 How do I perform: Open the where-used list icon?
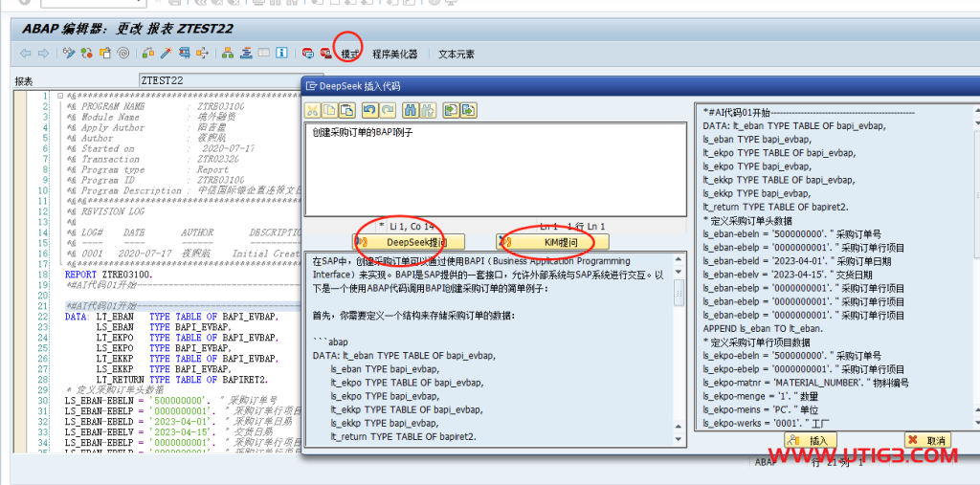pyautogui.click(x=202, y=54)
